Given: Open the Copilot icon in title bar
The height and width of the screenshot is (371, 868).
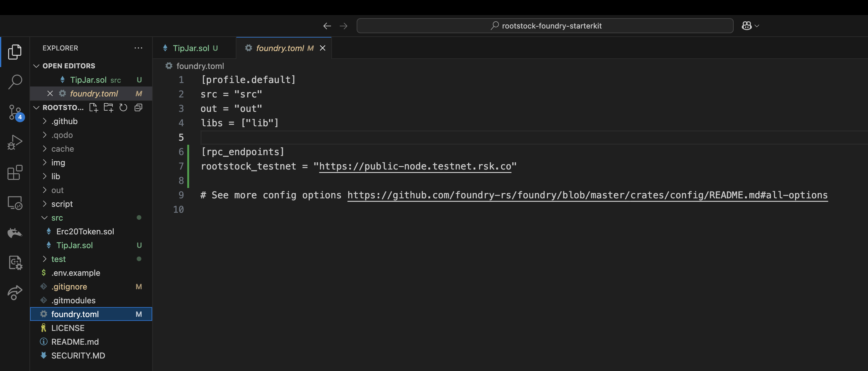Looking at the screenshot, I should point(747,26).
